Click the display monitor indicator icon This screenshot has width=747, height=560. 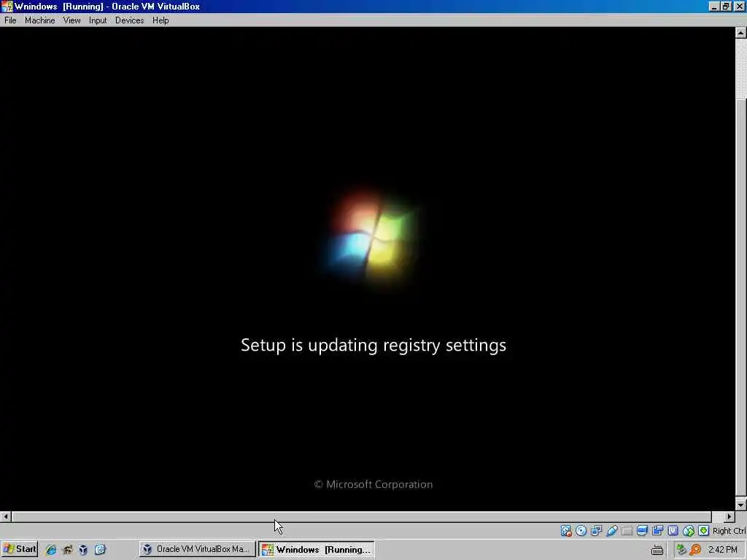[x=642, y=531]
